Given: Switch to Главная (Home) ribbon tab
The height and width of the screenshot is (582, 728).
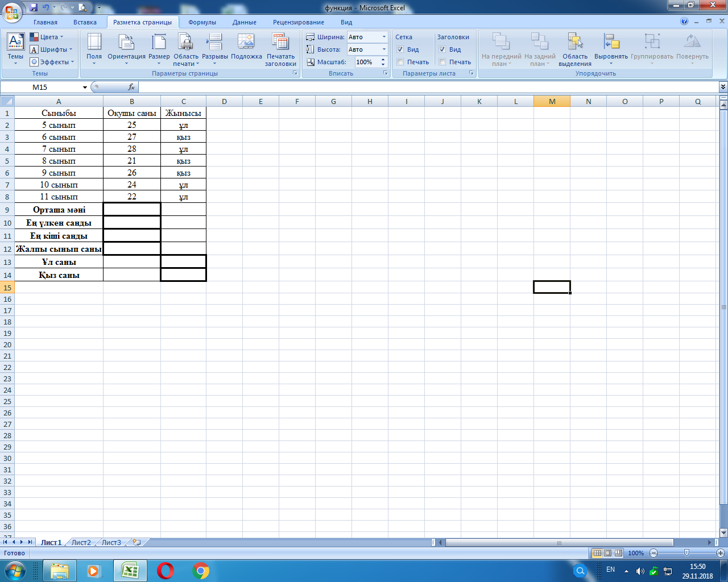Looking at the screenshot, I should tap(45, 22).
